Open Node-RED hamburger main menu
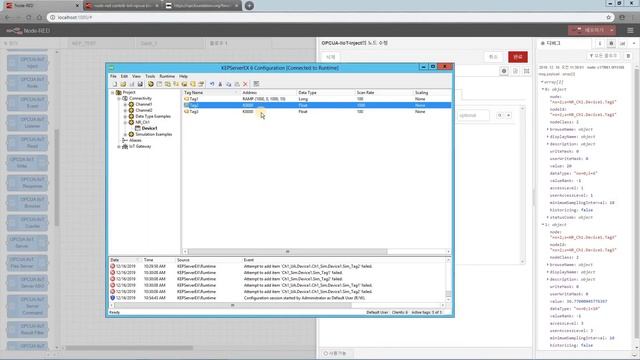 pyautogui.click(x=630, y=31)
